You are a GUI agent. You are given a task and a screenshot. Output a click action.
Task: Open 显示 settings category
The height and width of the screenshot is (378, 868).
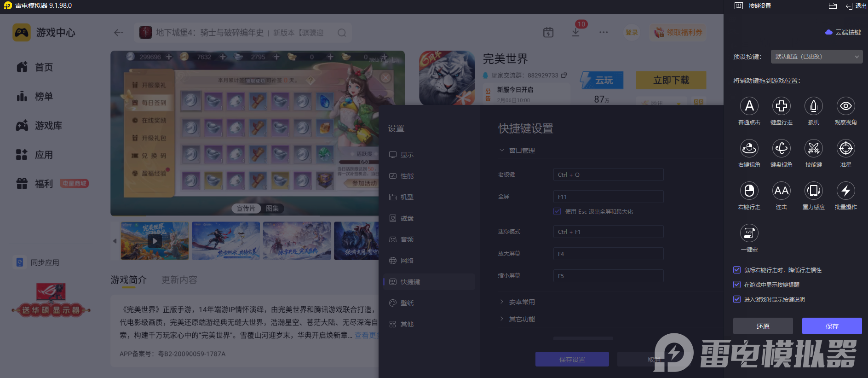click(429, 155)
